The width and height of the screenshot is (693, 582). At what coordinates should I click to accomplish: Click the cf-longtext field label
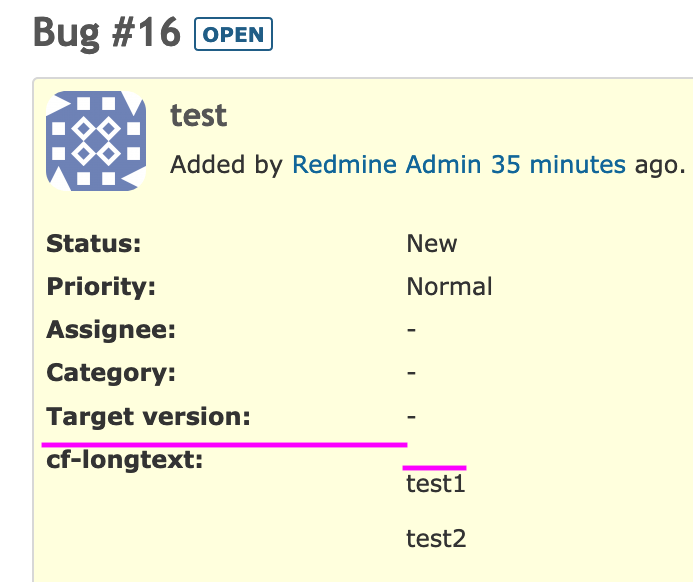(124, 460)
